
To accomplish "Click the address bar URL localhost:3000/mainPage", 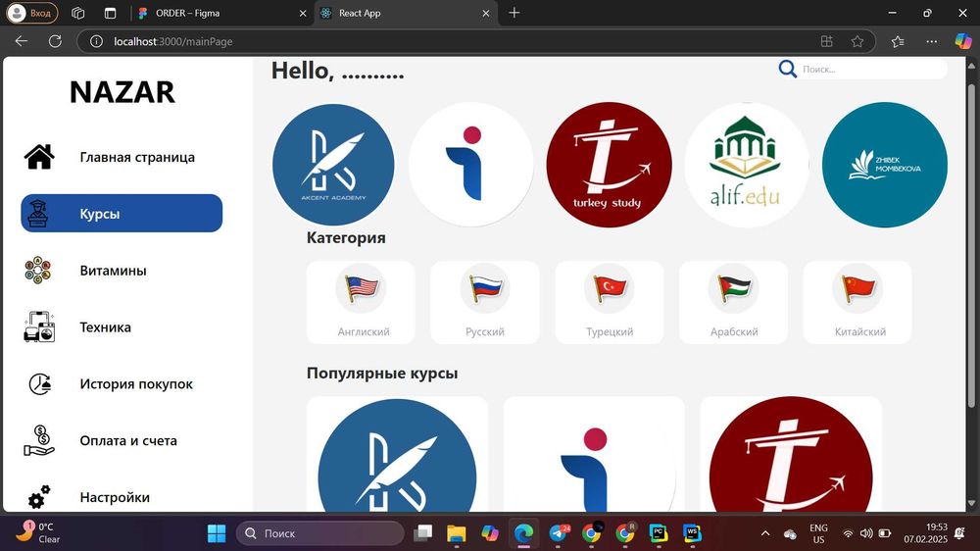I will [x=173, y=41].
